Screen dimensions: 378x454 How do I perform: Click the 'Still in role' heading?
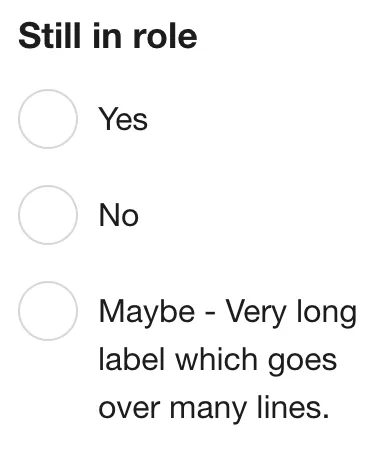tap(108, 36)
